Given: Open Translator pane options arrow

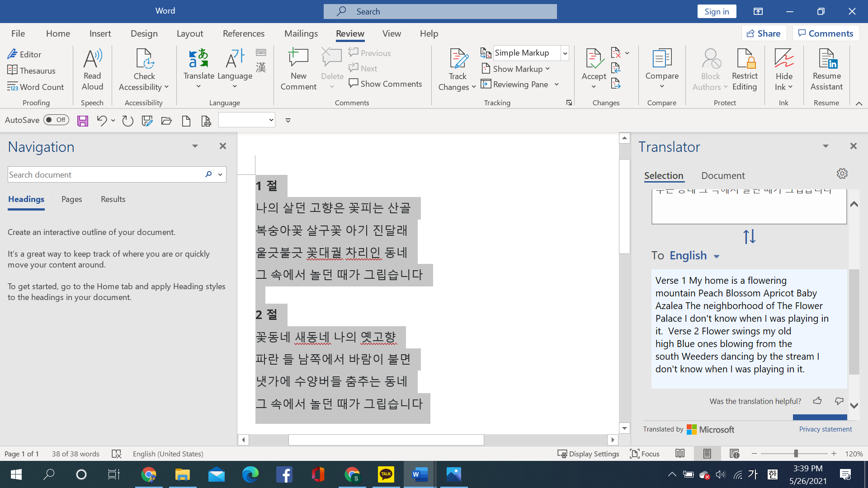Looking at the screenshot, I should click(826, 146).
